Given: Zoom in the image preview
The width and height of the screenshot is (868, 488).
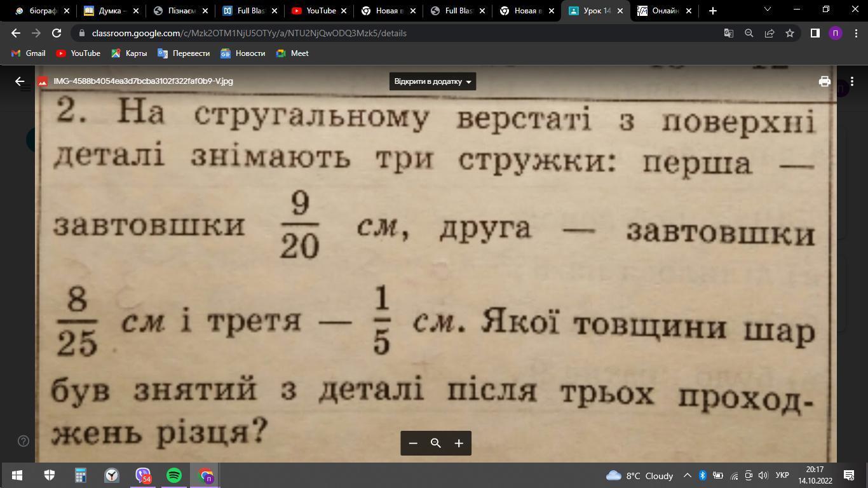Looking at the screenshot, I should click(459, 443).
